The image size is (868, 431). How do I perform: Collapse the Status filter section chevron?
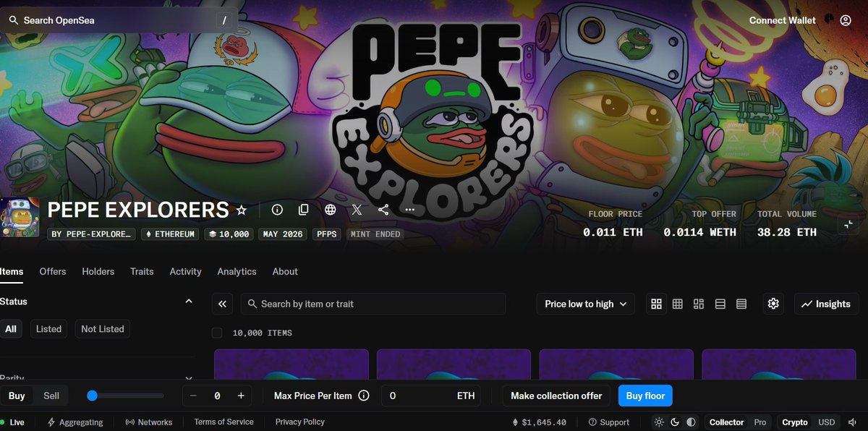click(x=189, y=301)
